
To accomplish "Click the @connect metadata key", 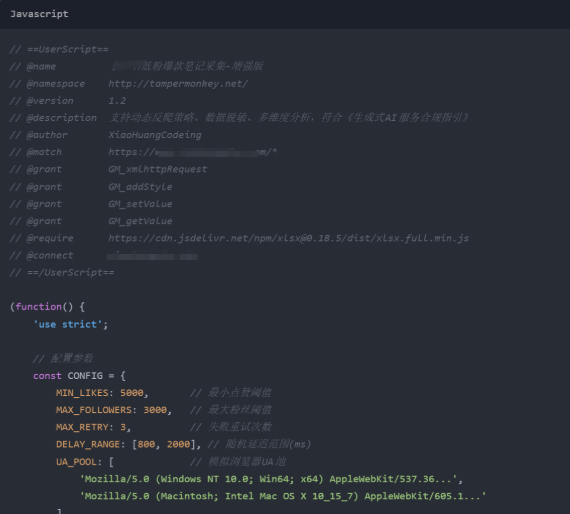I will (x=50, y=256).
